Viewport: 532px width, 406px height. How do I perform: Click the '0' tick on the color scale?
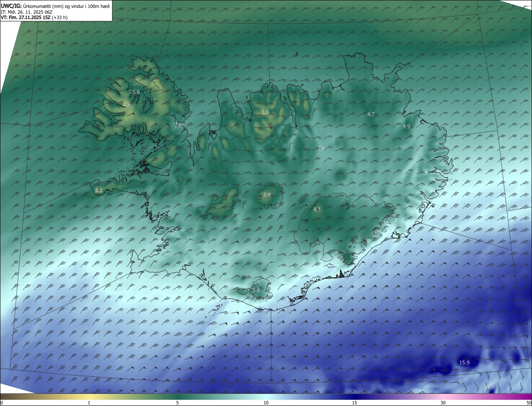(x=2, y=403)
